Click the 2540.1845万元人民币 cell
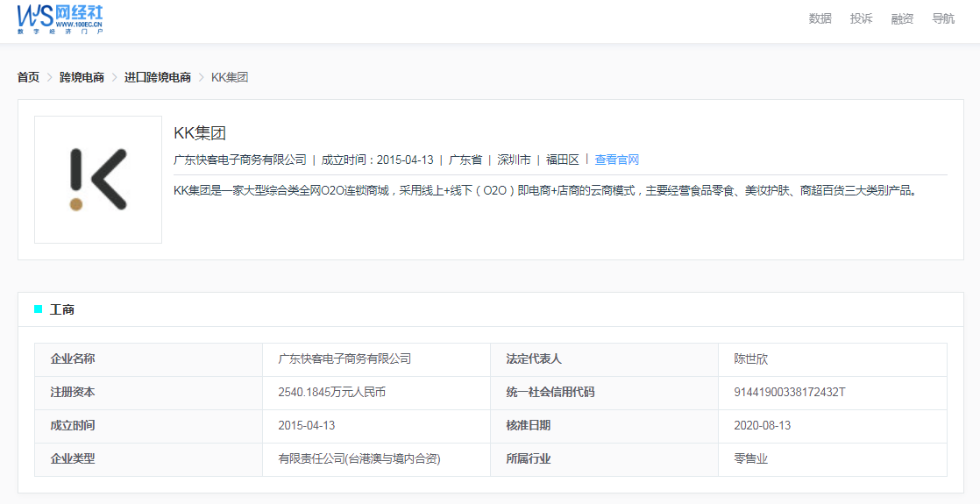Image resolution: width=980 pixels, height=504 pixels. pos(332,392)
